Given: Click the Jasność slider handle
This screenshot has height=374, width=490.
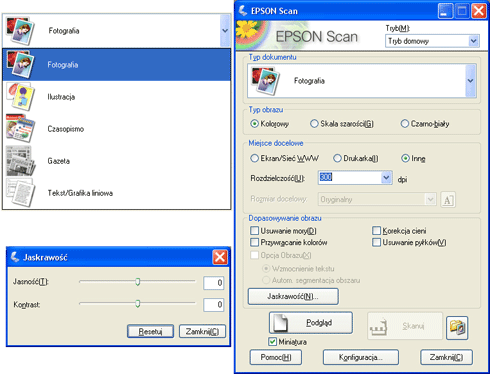Looking at the screenshot, I should pos(138,282).
